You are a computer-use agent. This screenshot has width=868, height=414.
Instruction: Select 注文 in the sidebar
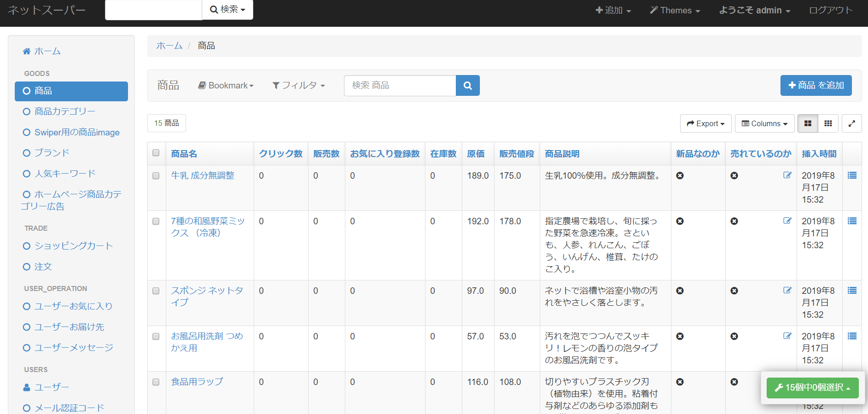pyautogui.click(x=71, y=267)
